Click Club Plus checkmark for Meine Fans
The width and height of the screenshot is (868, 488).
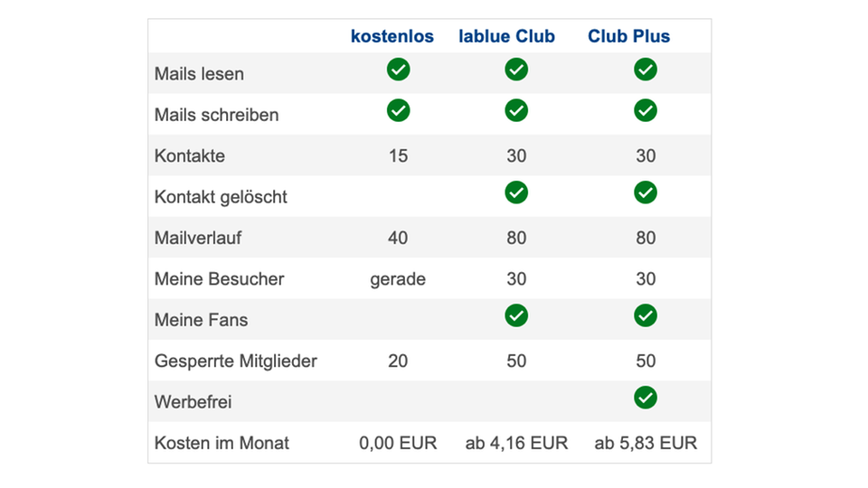click(646, 315)
